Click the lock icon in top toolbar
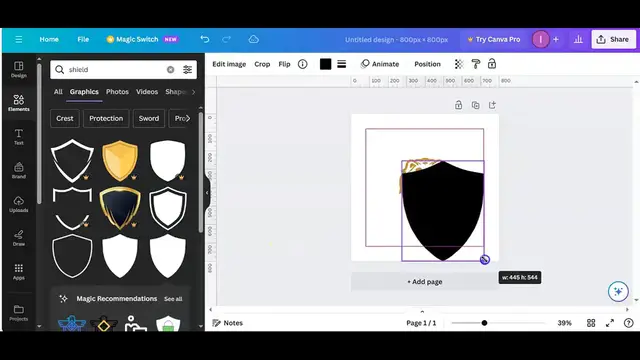This screenshot has width=640, height=360. 492,64
